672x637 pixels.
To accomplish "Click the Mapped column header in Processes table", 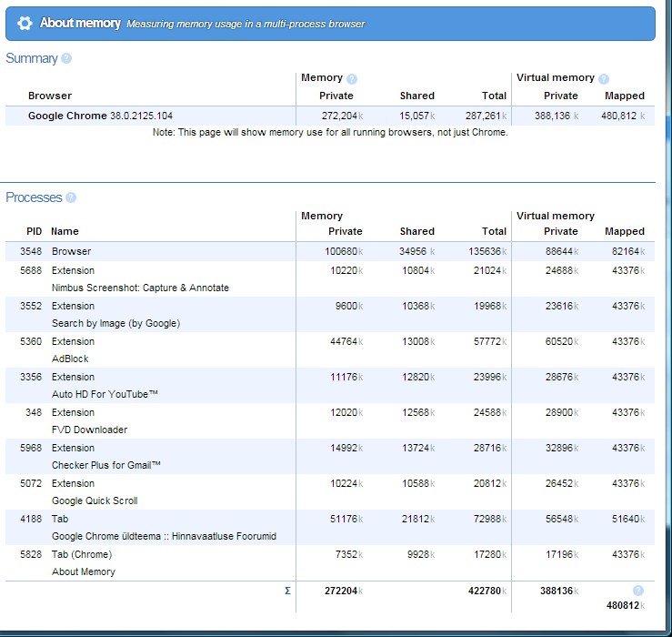I will click(x=625, y=232).
